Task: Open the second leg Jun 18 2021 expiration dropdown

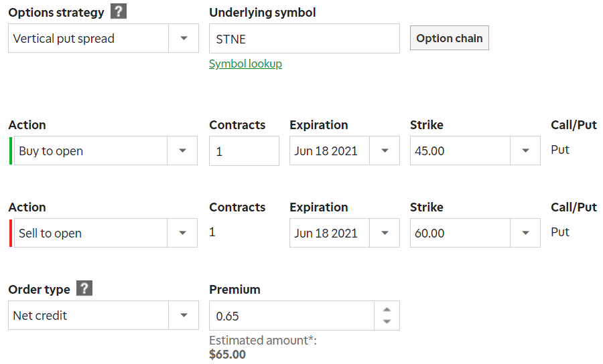Action: tap(344, 233)
